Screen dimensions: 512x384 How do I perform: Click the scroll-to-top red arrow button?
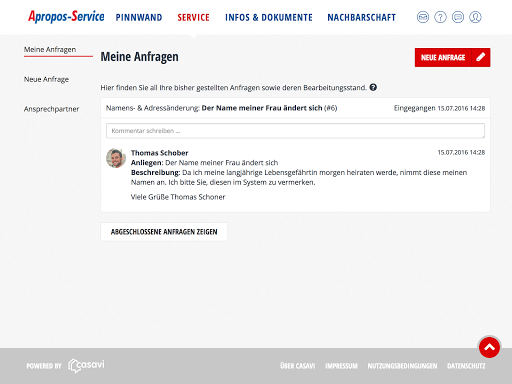(489, 347)
